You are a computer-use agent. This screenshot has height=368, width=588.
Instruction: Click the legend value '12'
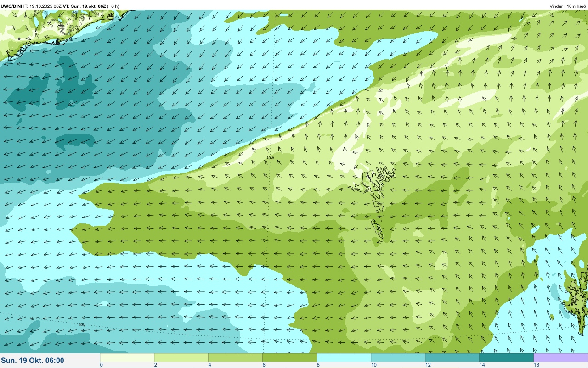click(428, 365)
